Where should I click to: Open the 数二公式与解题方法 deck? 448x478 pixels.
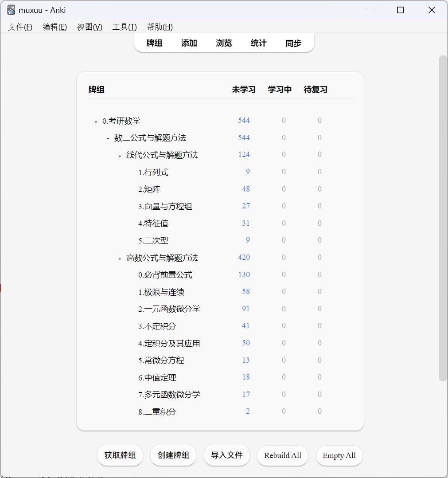[x=150, y=138]
